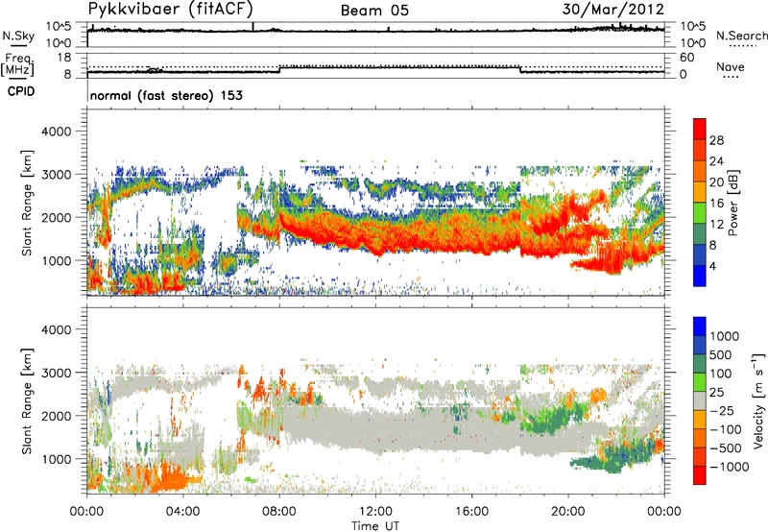Click the 28 value on power colorbar
Viewport: 768px width, 532px height.
coord(716,140)
